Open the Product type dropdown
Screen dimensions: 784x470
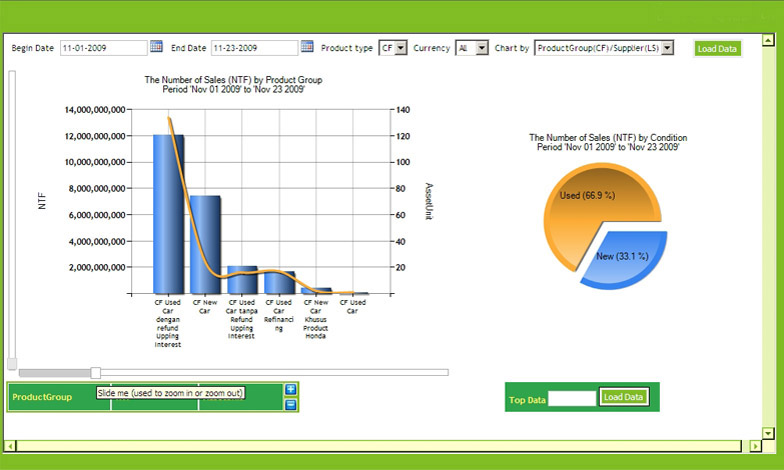[x=392, y=48]
